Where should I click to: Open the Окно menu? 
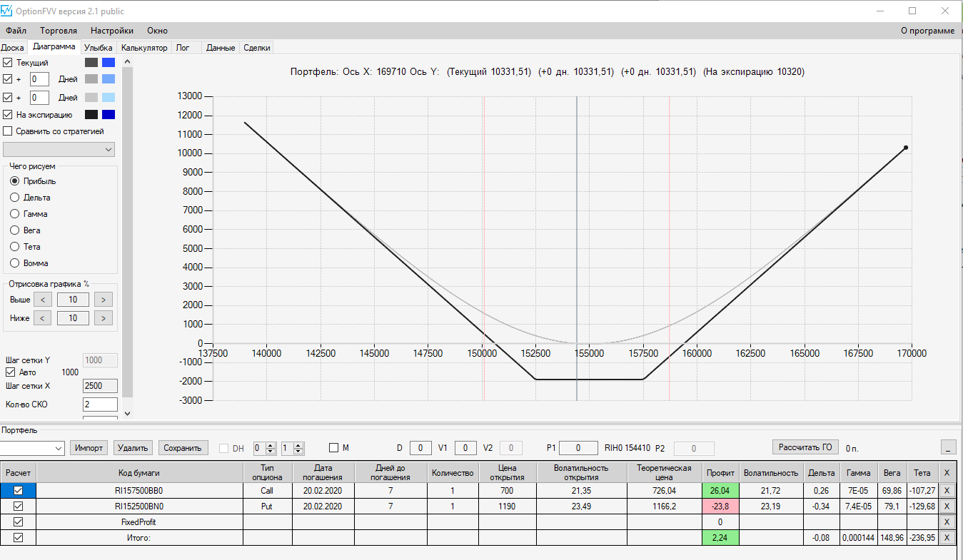coord(158,31)
